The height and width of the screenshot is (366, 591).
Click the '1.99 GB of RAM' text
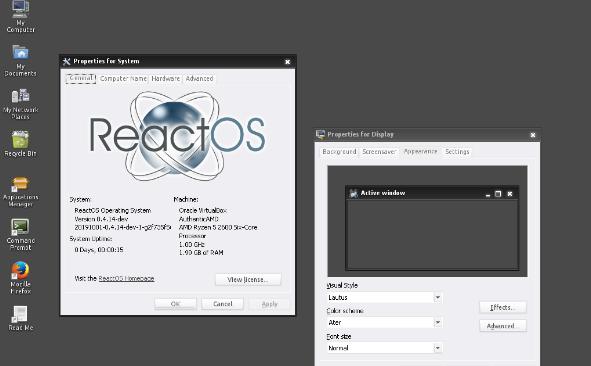(x=201, y=253)
